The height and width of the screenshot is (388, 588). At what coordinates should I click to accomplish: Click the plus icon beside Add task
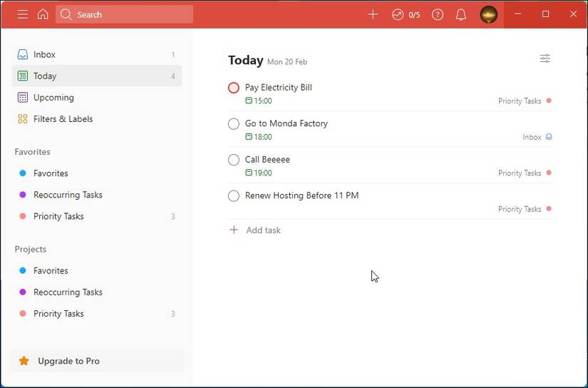click(234, 230)
